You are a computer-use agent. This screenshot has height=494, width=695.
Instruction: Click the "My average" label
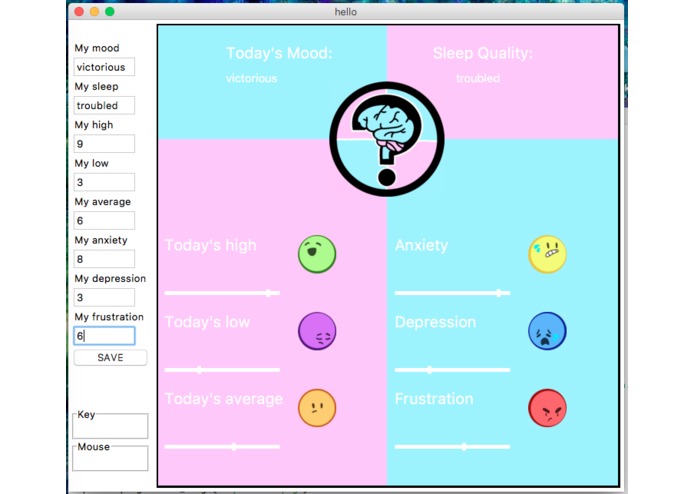[x=102, y=202]
